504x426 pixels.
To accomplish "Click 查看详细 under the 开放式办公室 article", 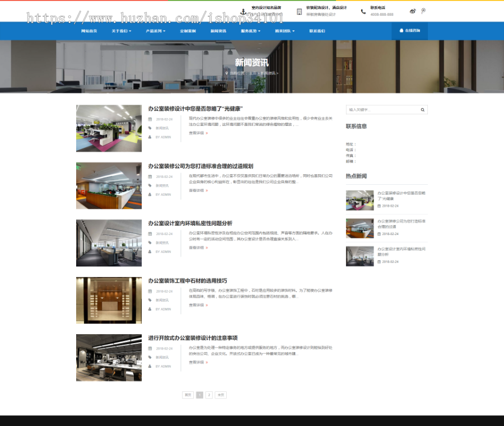I will pyautogui.click(x=198, y=362).
